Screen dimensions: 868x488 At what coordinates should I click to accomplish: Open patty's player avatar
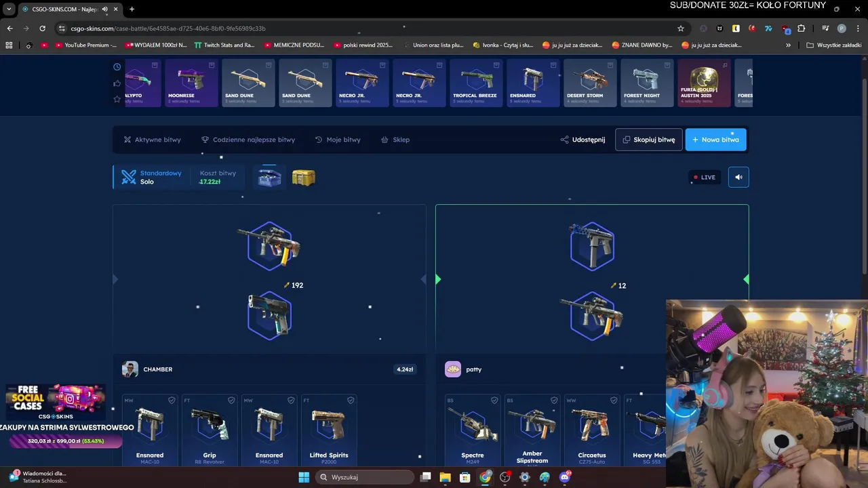click(x=453, y=369)
